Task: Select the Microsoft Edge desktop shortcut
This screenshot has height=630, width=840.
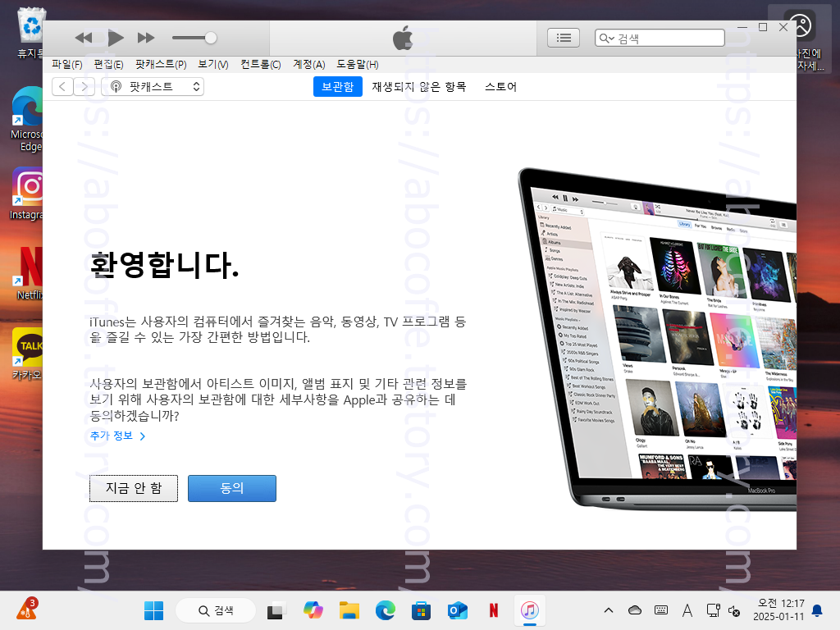Action: click(x=27, y=119)
